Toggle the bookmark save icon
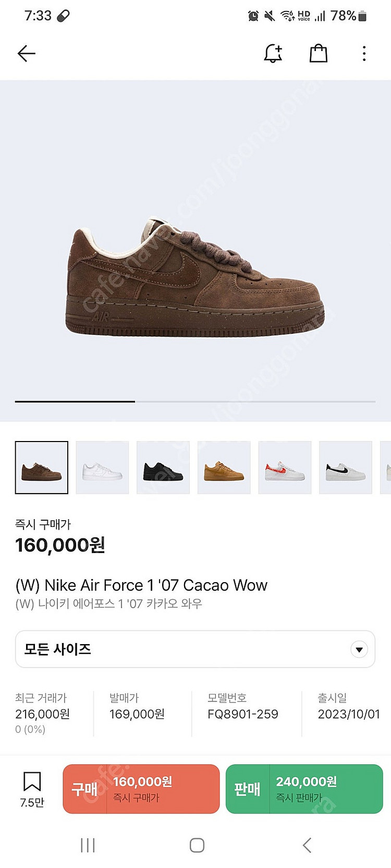391x868 pixels. (32, 782)
